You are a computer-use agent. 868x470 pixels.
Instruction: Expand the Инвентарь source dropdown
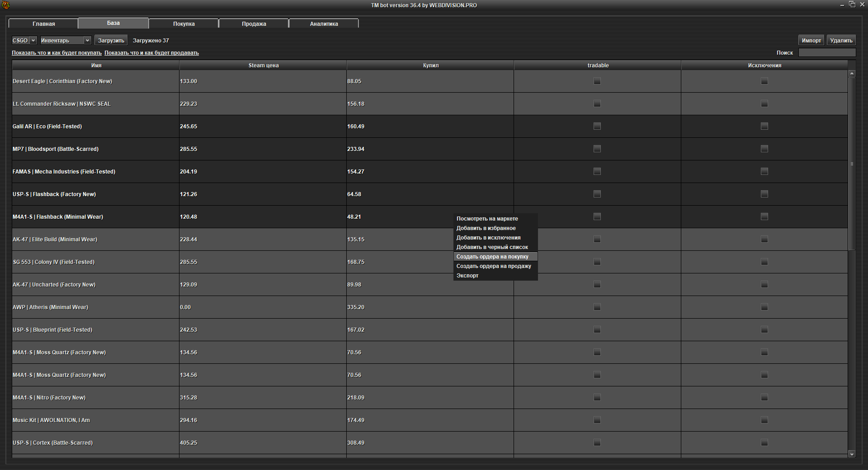(x=65, y=41)
